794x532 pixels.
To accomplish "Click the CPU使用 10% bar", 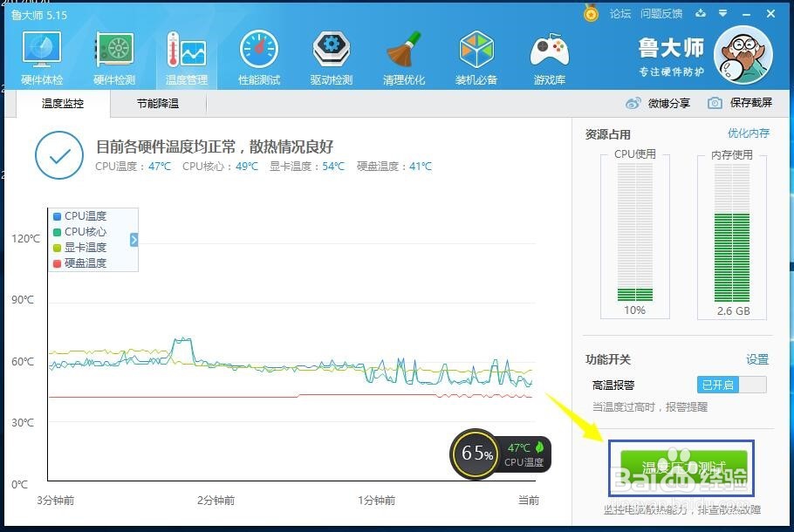I will click(635, 232).
